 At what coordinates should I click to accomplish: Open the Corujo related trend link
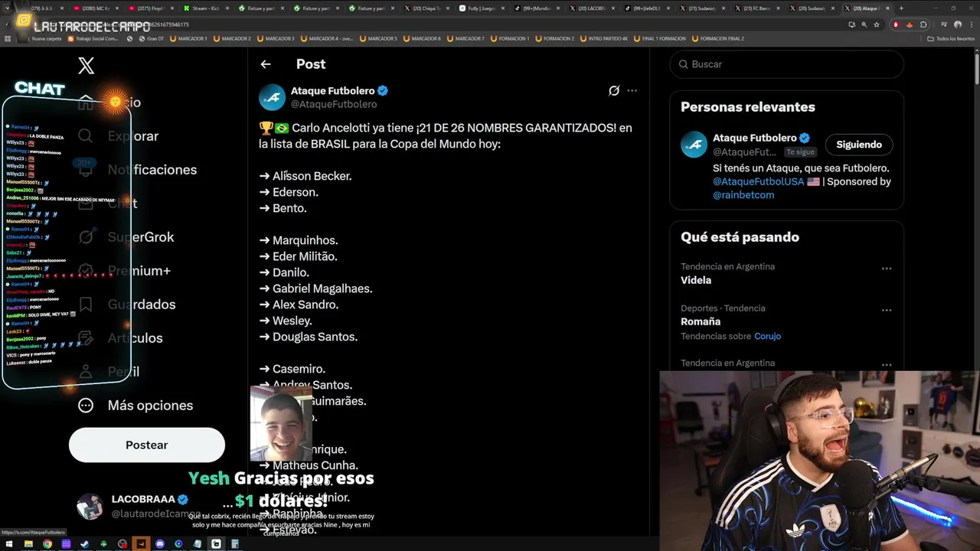pos(767,336)
